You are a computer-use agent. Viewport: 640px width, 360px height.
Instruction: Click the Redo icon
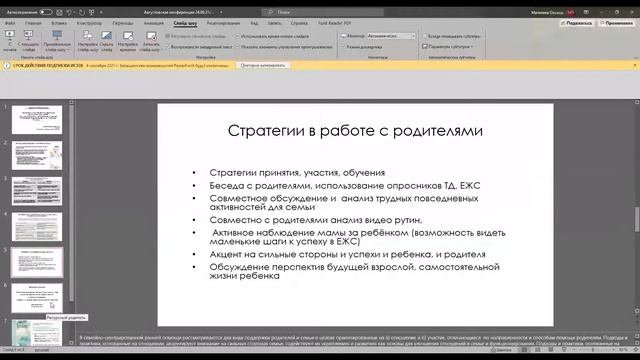[x=82, y=12]
